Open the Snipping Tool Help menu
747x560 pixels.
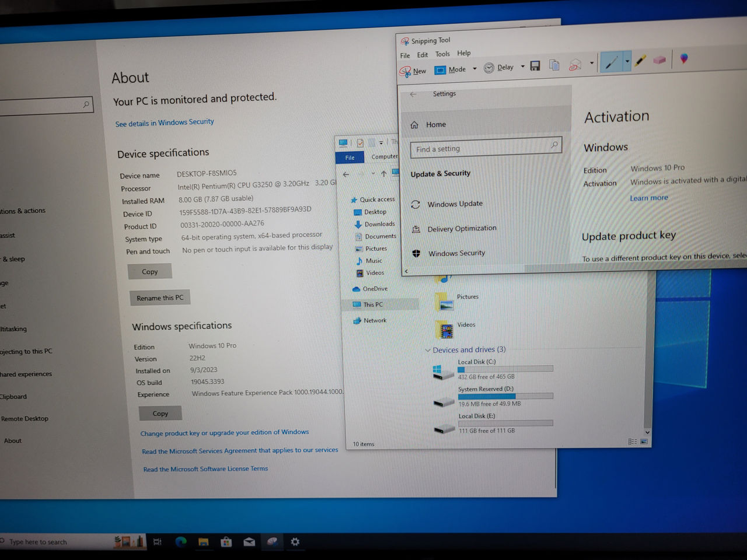pos(464,53)
